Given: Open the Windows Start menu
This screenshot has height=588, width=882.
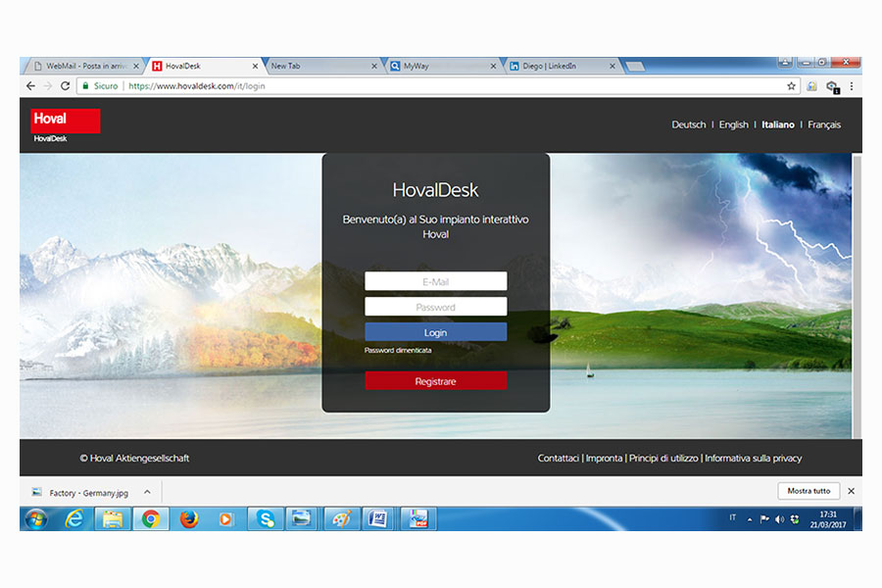Looking at the screenshot, I should pyautogui.click(x=36, y=518).
